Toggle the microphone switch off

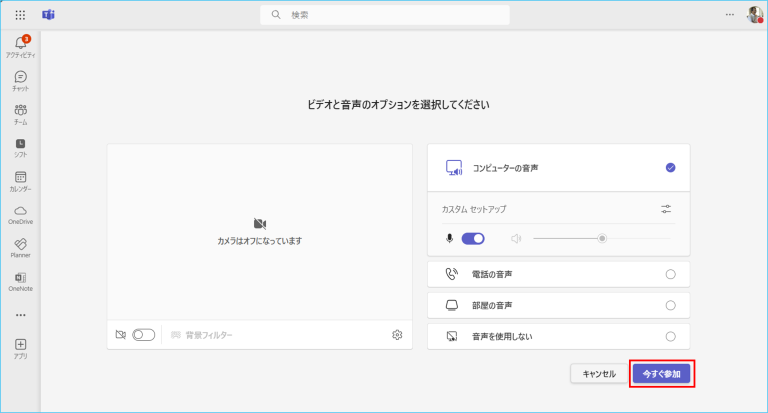click(x=473, y=238)
